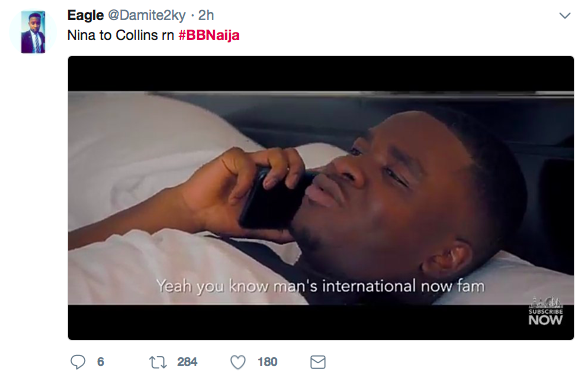583x374 pixels.
Task: Like the tweet with the heart icon
Action: [x=238, y=362]
